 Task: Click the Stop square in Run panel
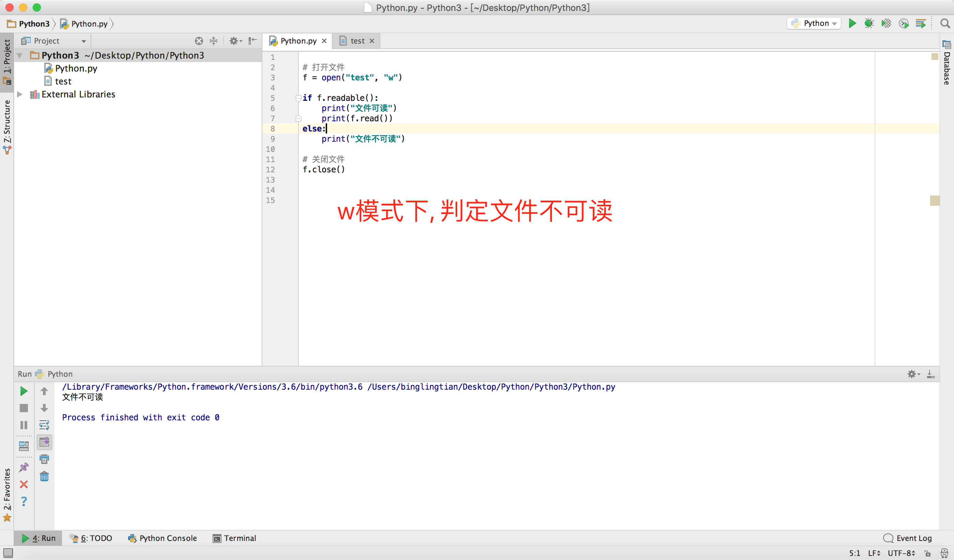pyautogui.click(x=24, y=408)
